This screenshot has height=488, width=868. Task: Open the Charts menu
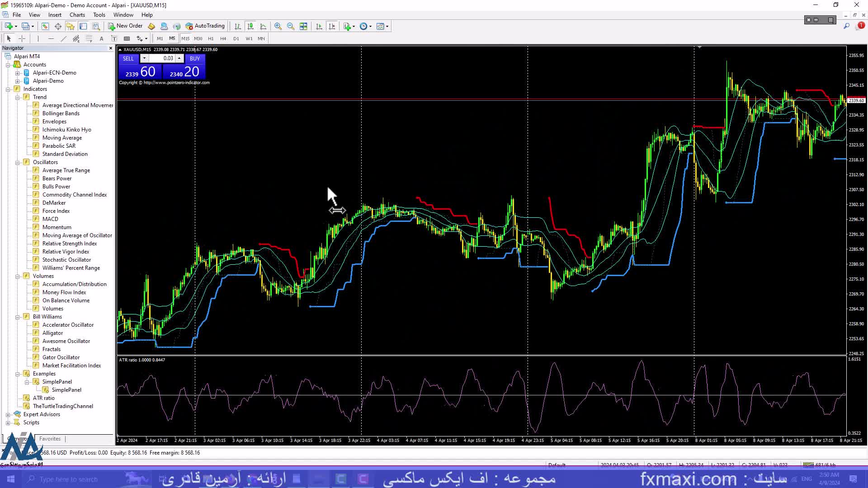pyautogui.click(x=77, y=15)
